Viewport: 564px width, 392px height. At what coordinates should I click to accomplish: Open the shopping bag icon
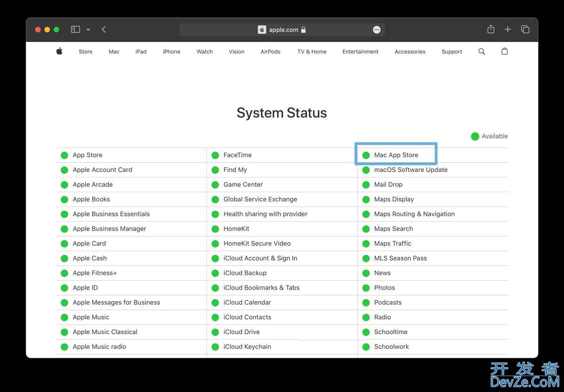pyautogui.click(x=504, y=51)
